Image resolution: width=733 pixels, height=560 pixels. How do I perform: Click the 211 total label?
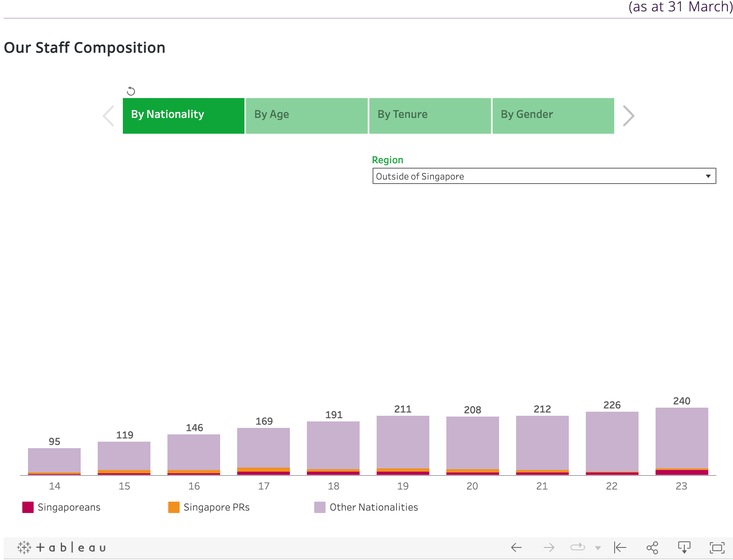coord(403,409)
